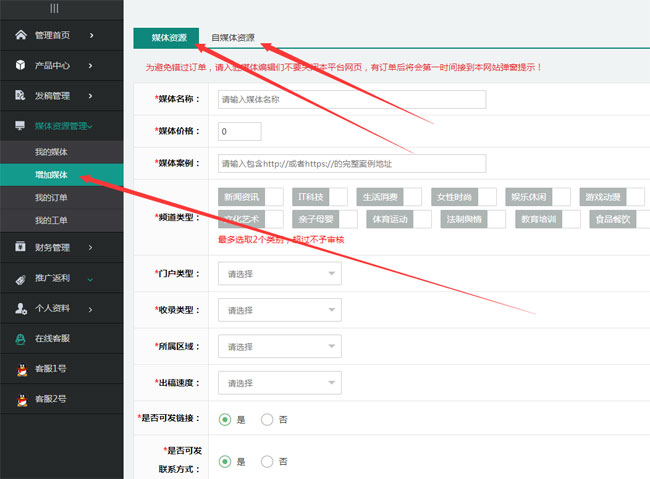The height and width of the screenshot is (479, 650).
Task: Select 否 for 是否可发链接
Action: (x=267, y=420)
